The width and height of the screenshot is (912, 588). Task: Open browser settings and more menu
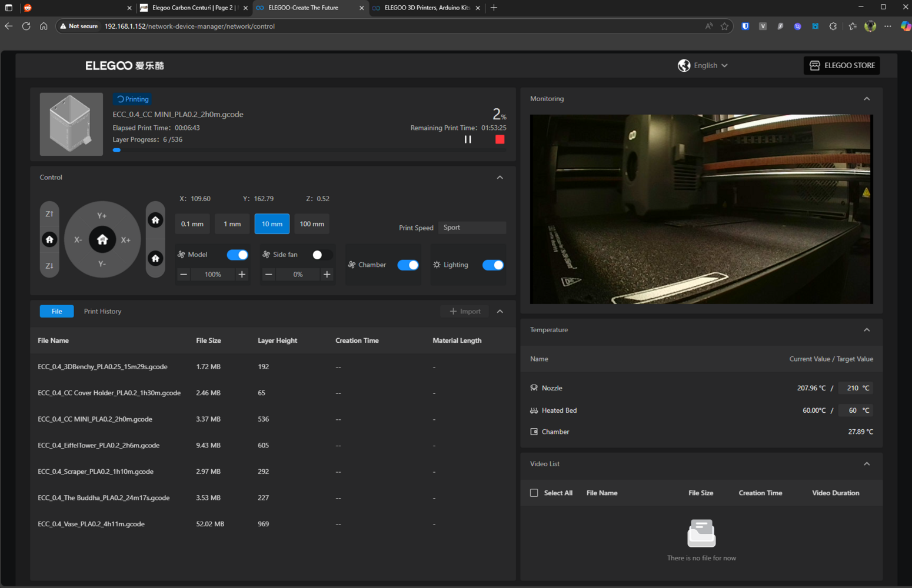888,26
